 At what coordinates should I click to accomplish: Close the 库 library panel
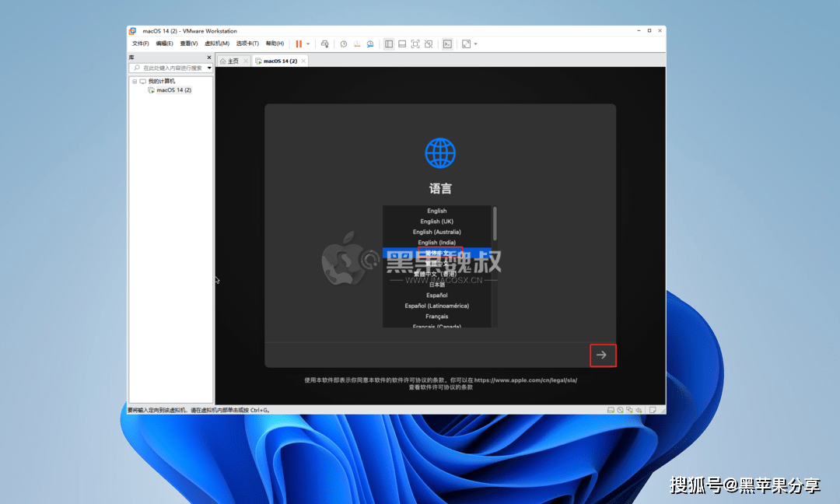[209, 58]
